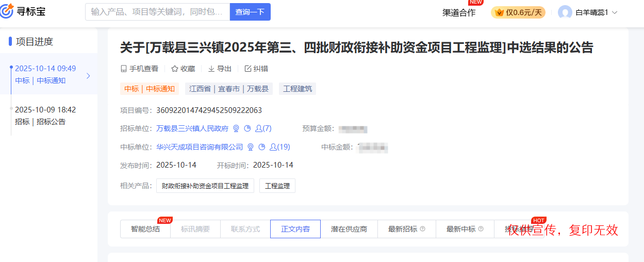
Task: Open the 潜在供应商 tab
Action: click(349, 229)
